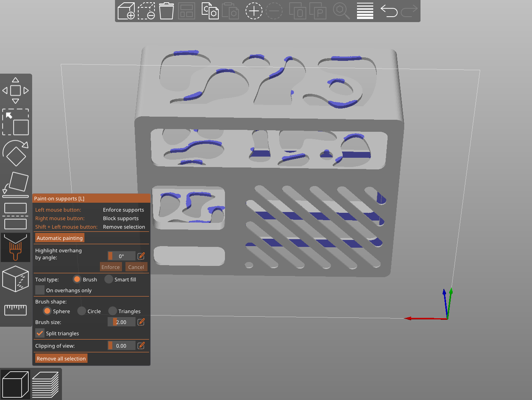This screenshot has height=400, width=532.
Task: Click the Enforce button
Action: [111, 267]
